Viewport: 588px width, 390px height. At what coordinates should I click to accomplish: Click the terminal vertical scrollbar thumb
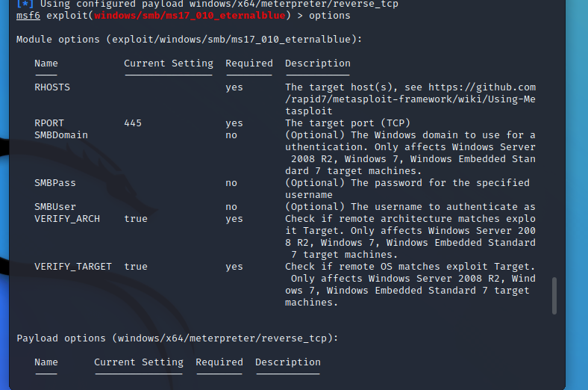pyautogui.click(x=554, y=296)
